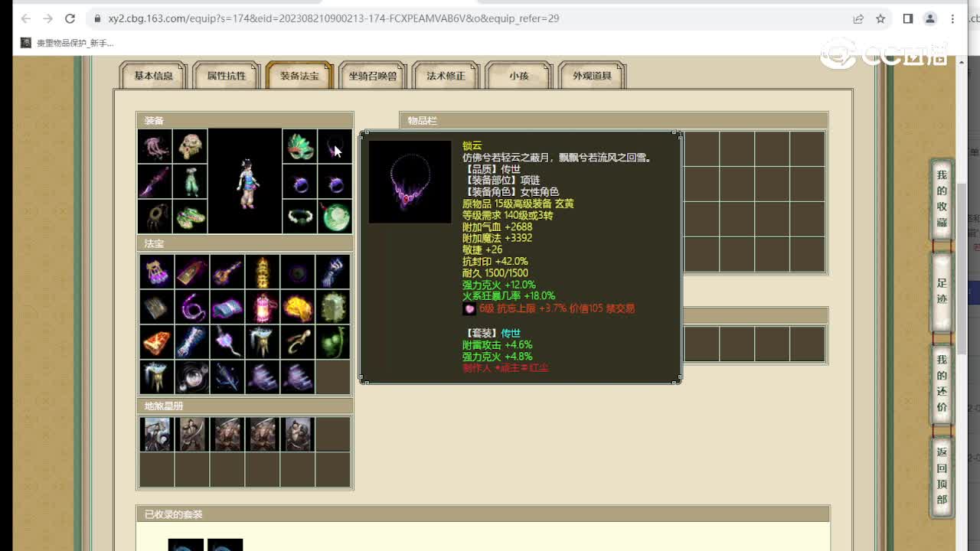The width and height of the screenshot is (980, 551).
Task: Select the lute instrument treasure icon
Action: [x=227, y=272]
